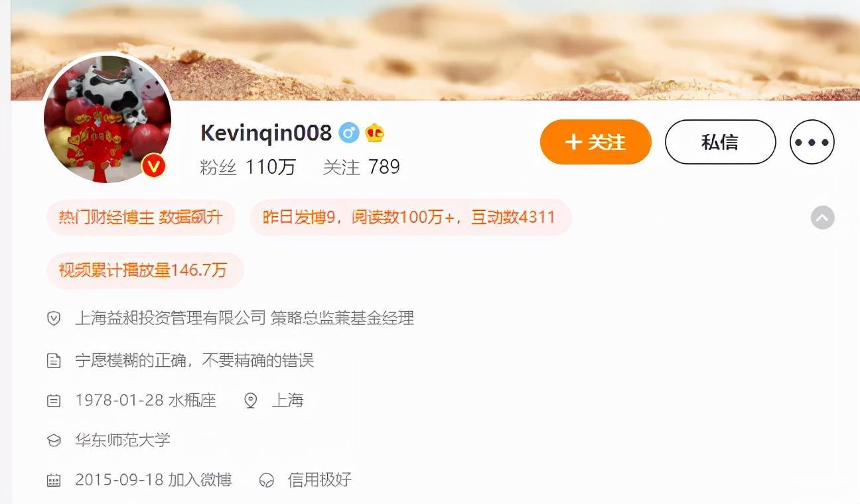The width and height of the screenshot is (860, 504).
Task: Click the document bio icon
Action: 54,361
